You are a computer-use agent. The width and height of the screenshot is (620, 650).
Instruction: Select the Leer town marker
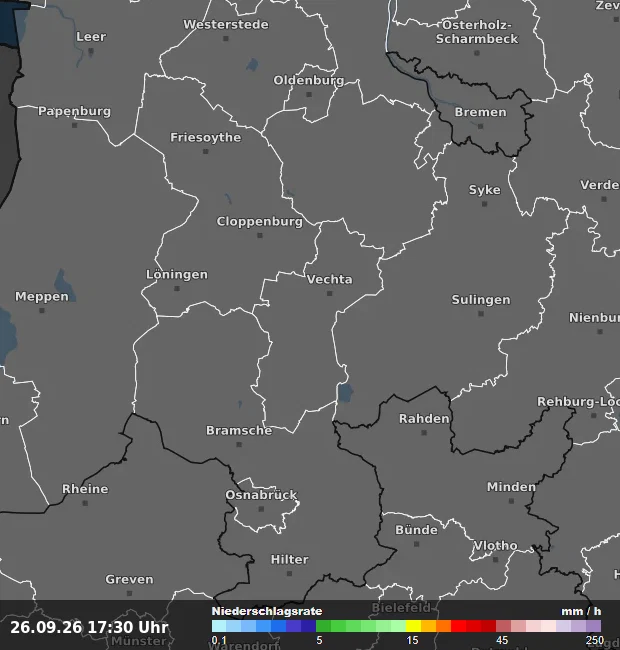point(91,51)
